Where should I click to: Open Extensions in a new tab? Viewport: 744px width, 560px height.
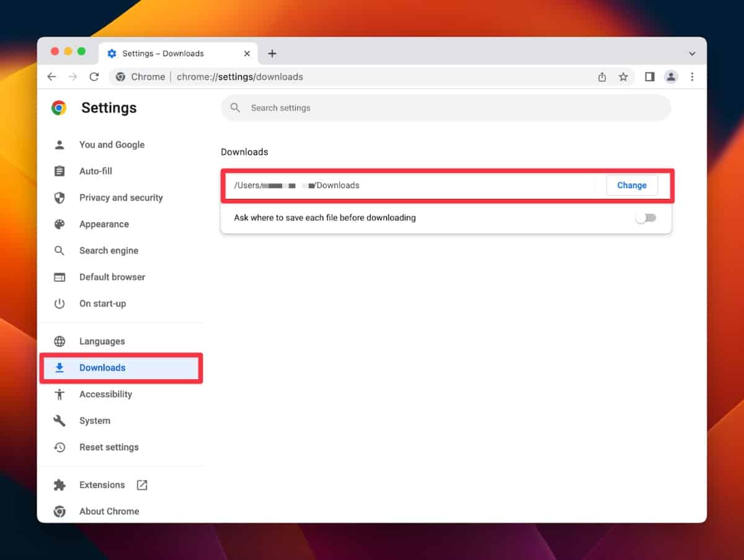point(142,485)
